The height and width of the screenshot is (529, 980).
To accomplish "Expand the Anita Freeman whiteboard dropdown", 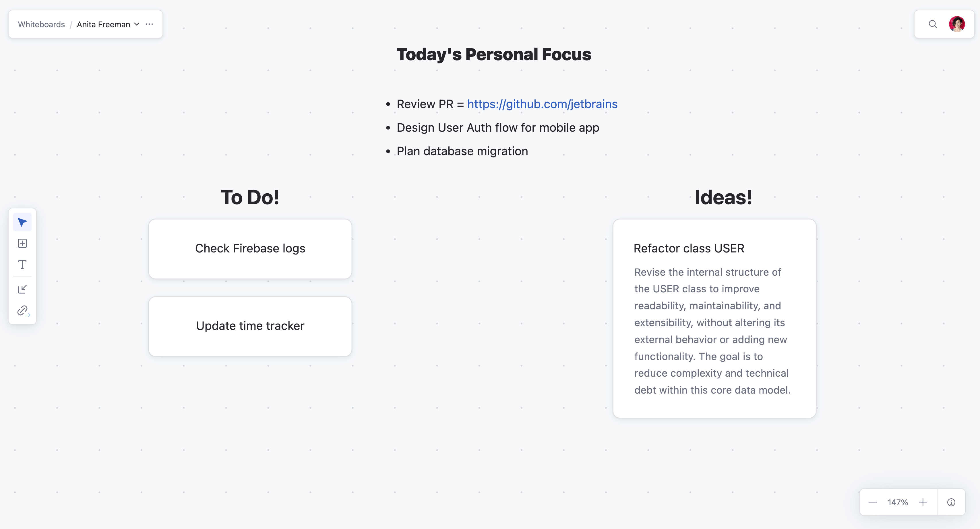I will [137, 24].
